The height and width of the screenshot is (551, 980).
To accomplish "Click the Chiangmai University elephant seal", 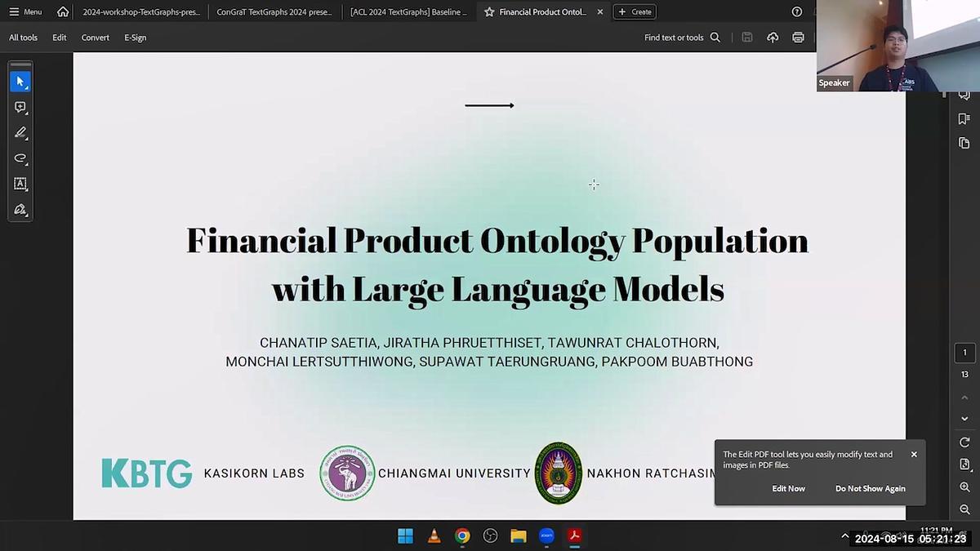I will [347, 473].
